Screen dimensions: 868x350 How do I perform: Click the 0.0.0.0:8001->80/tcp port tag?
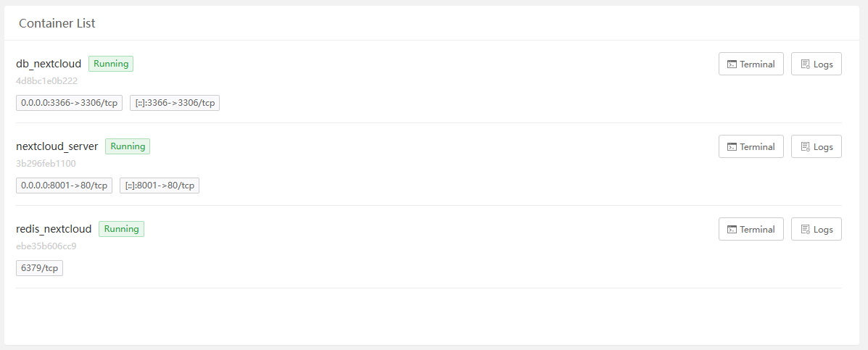(x=64, y=186)
